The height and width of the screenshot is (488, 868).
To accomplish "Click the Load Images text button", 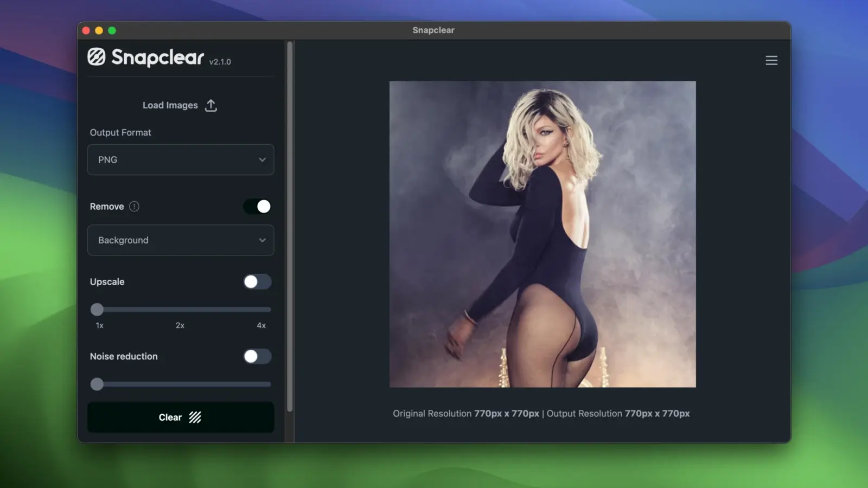I will pos(170,105).
